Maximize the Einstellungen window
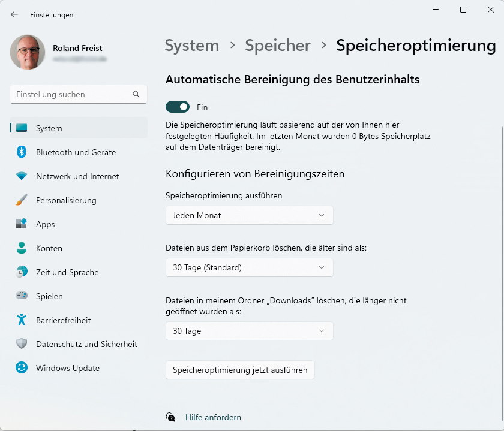504x431 pixels. pyautogui.click(x=463, y=10)
